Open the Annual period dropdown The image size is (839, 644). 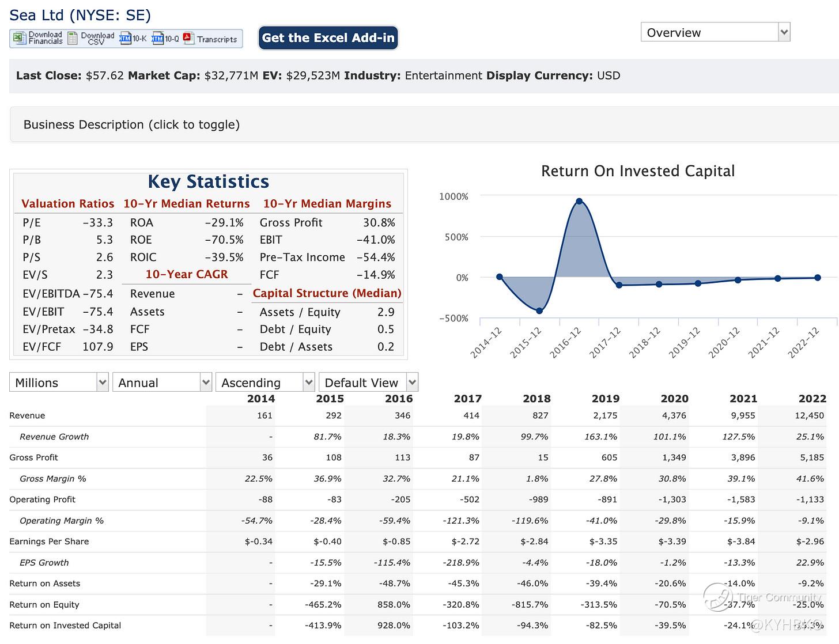point(162,382)
